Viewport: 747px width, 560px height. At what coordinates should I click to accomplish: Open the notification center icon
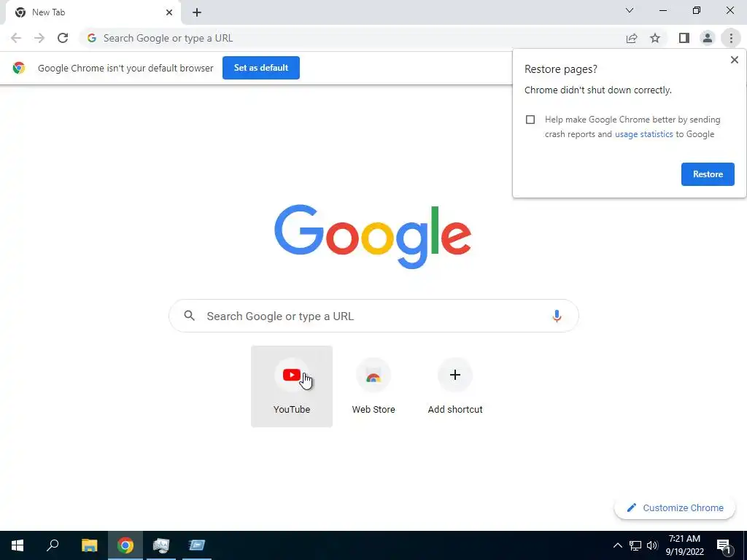(724, 545)
